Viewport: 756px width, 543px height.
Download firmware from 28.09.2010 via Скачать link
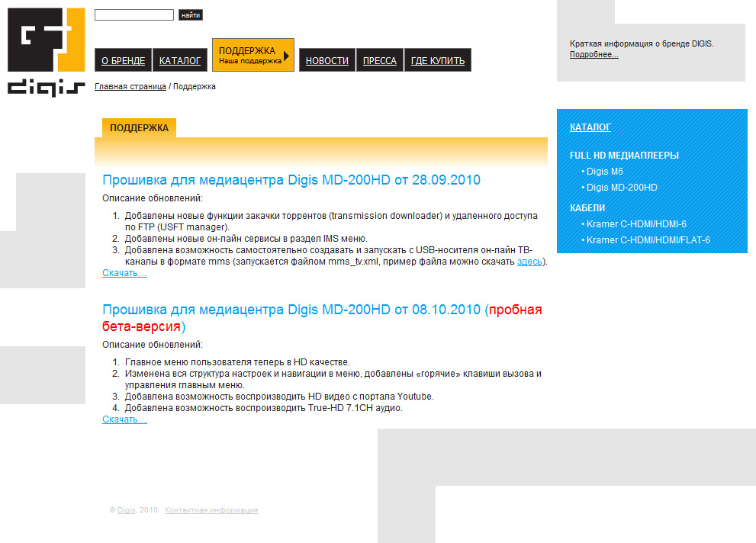click(x=122, y=271)
